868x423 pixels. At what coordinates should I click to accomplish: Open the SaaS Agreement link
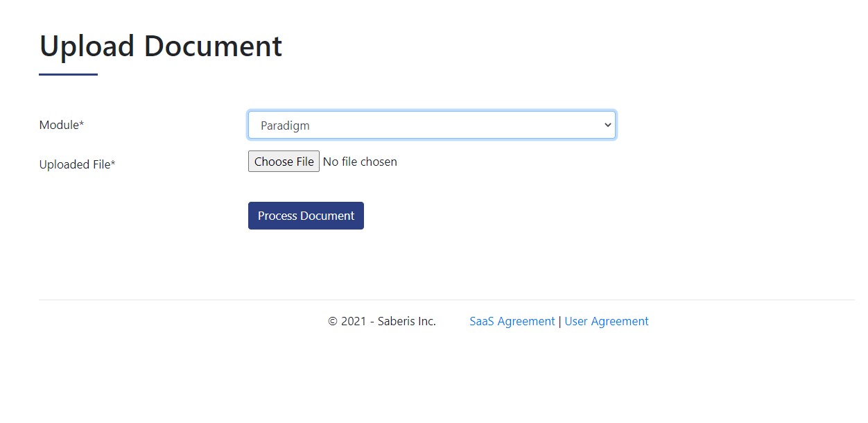click(x=512, y=322)
